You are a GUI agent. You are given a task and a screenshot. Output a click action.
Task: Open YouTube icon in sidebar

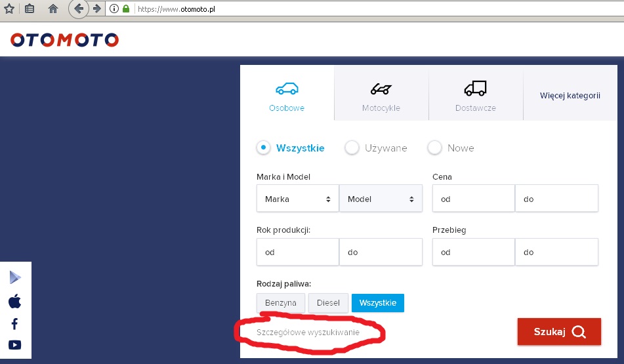14,345
